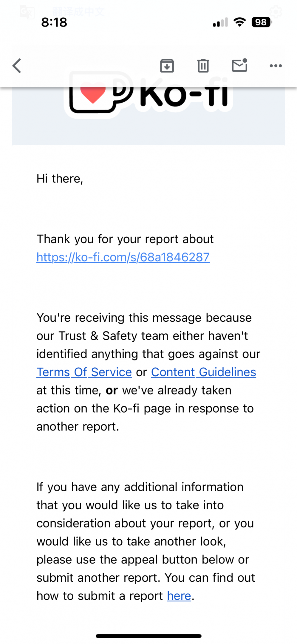Open the Terms Of Service link
This screenshot has height=644, width=297.
click(84, 372)
